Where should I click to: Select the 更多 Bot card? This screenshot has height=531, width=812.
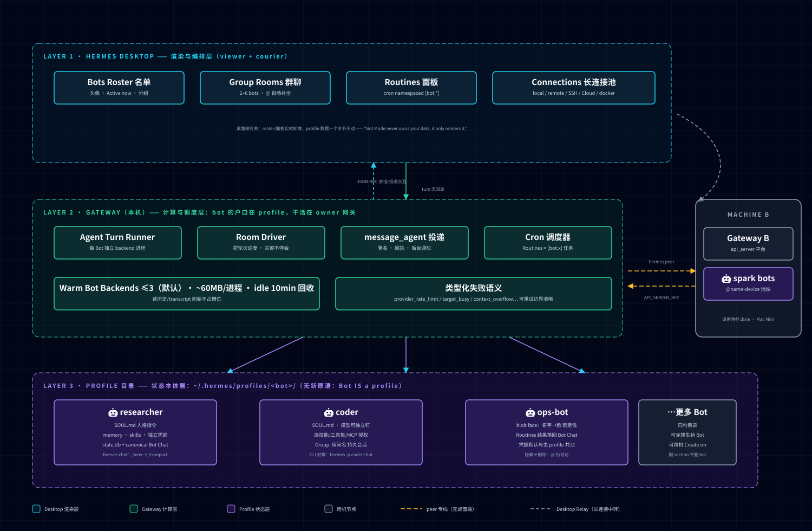687,432
